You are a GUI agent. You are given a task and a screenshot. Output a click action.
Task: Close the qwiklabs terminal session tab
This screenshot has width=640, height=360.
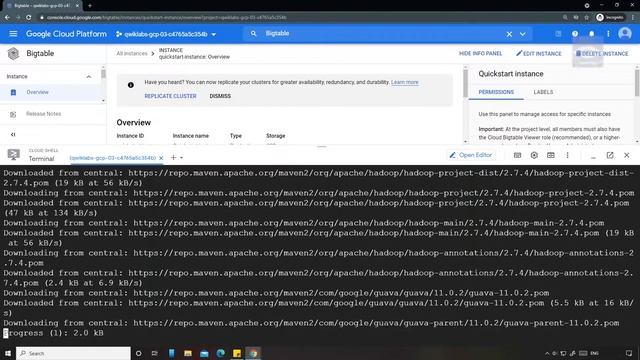(161, 158)
